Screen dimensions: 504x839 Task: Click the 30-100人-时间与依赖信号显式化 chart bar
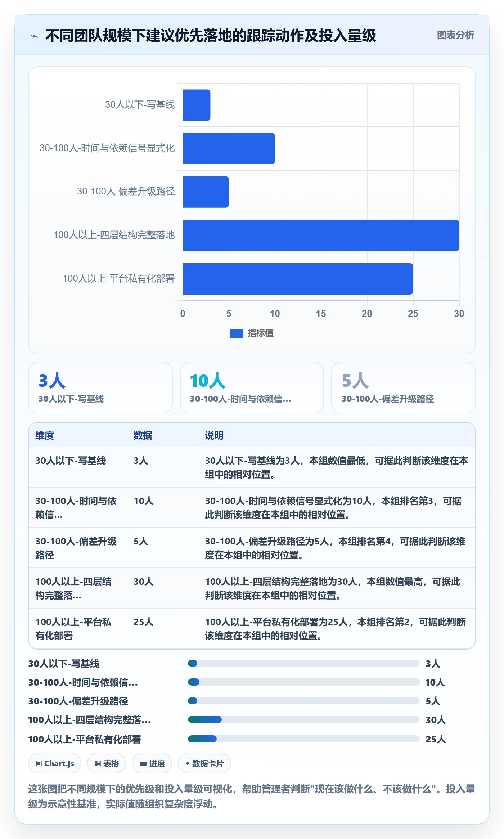229,148
